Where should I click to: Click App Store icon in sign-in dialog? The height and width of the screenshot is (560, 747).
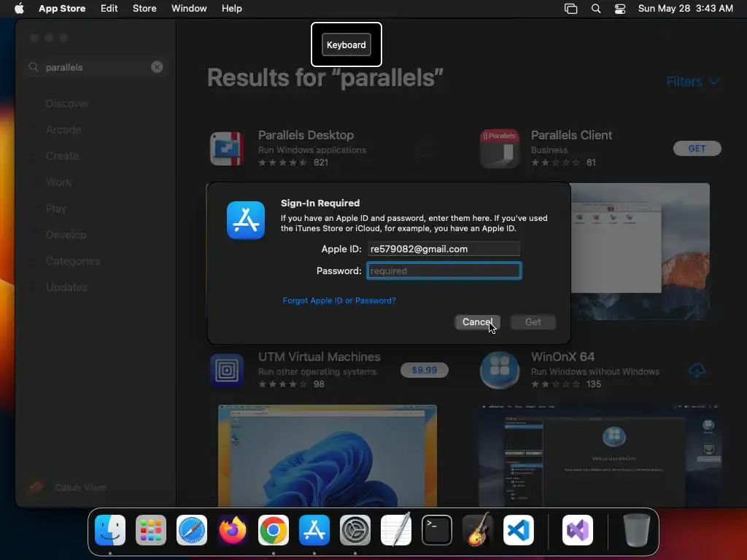coord(246,220)
